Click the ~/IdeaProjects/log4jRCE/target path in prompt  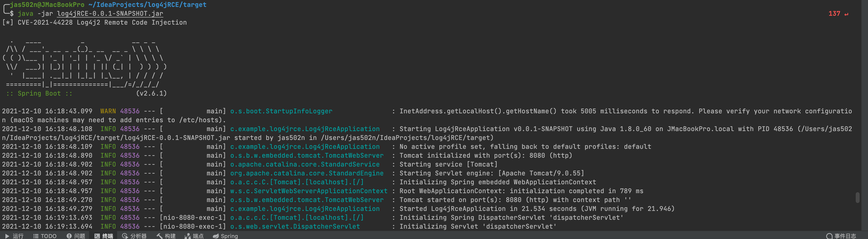(148, 5)
